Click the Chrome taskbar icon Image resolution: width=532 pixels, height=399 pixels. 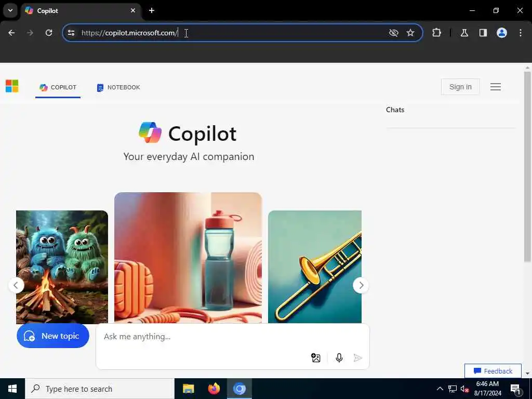[239, 389]
